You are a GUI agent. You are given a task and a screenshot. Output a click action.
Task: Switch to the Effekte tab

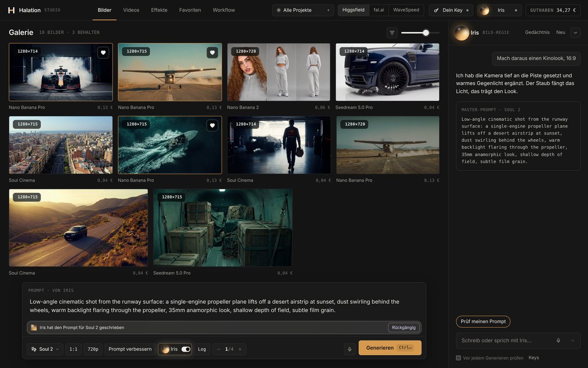159,10
